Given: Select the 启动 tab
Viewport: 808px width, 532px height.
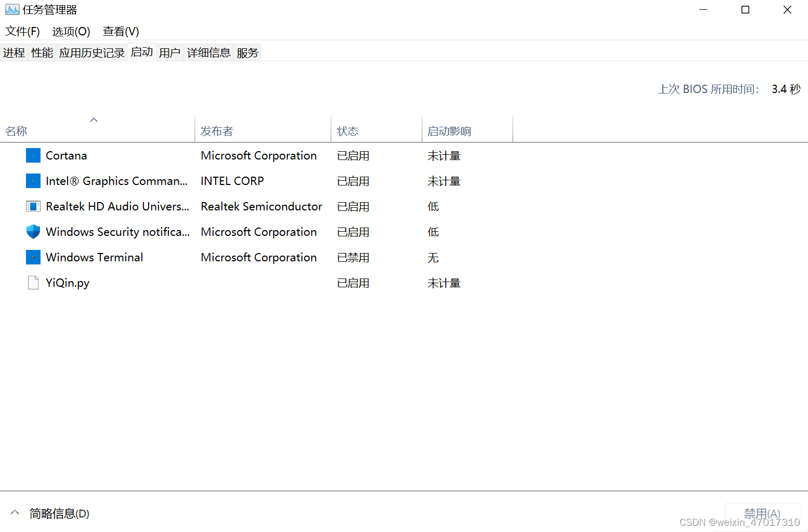Looking at the screenshot, I should tap(142, 52).
